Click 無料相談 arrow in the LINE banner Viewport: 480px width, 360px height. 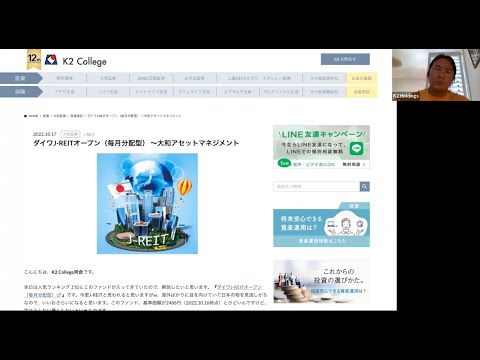(354, 164)
